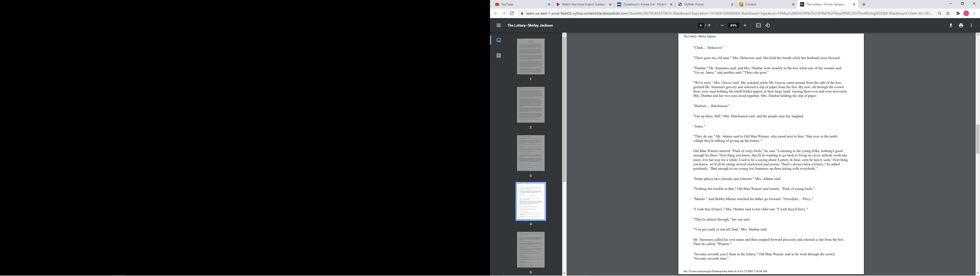Click the page header text above "Clark.... Delacroix"
Viewport: 980px width, 276px height.
click(699, 37)
